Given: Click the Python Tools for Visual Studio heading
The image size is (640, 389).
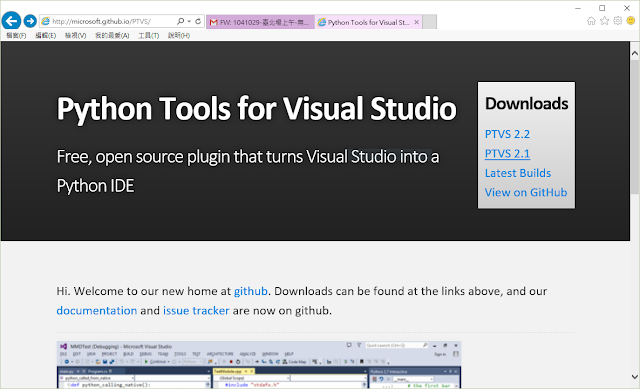Looking at the screenshot, I should coord(256,109).
